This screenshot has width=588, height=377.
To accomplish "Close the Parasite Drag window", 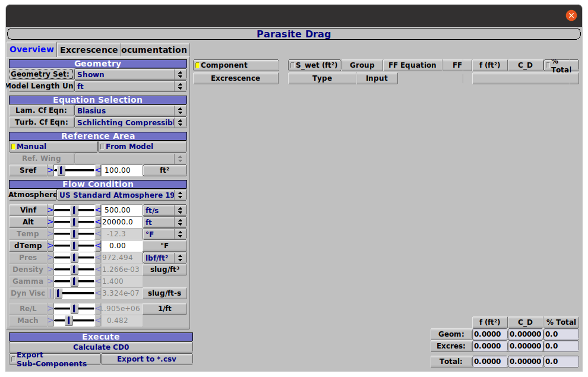I will pos(571,16).
